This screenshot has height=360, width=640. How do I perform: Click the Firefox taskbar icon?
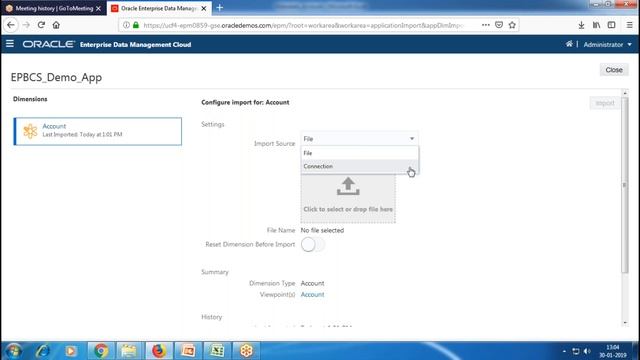[x=159, y=351]
